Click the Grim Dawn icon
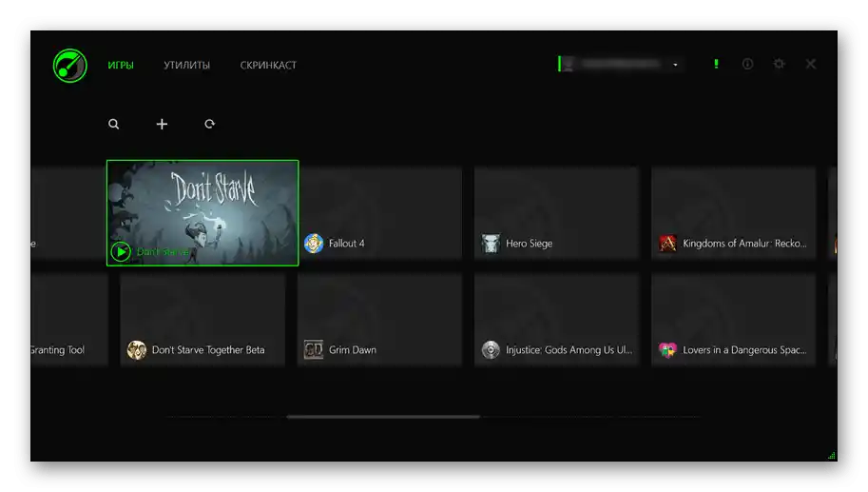This screenshot has width=868, height=492. pyautogui.click(x=314, y=350)
